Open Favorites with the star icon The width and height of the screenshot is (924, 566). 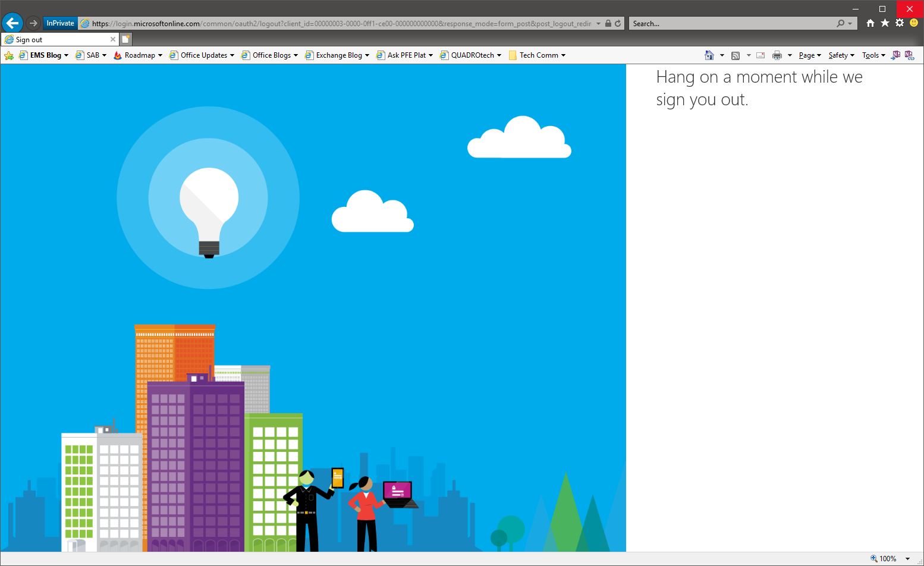point(885,23)
